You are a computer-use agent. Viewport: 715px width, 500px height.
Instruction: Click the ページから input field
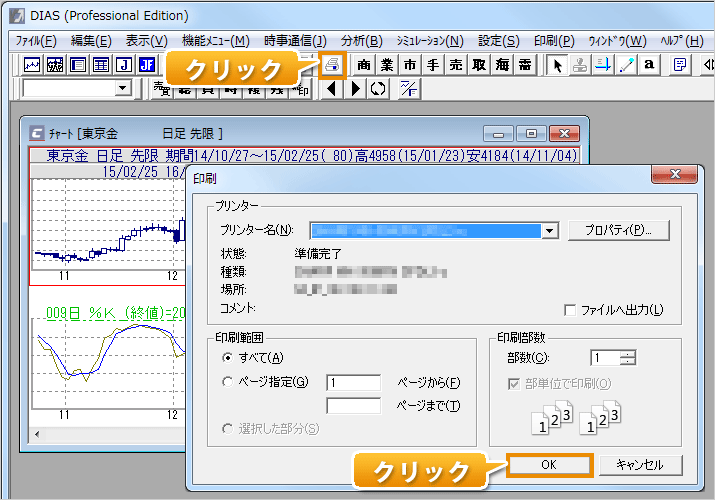pos(353,382)
